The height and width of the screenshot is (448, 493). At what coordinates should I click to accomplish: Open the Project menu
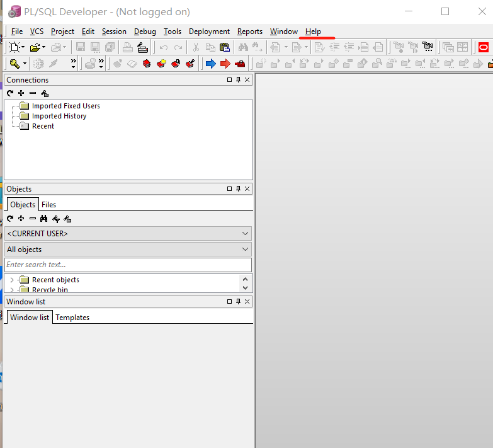(x=62, y=32)
